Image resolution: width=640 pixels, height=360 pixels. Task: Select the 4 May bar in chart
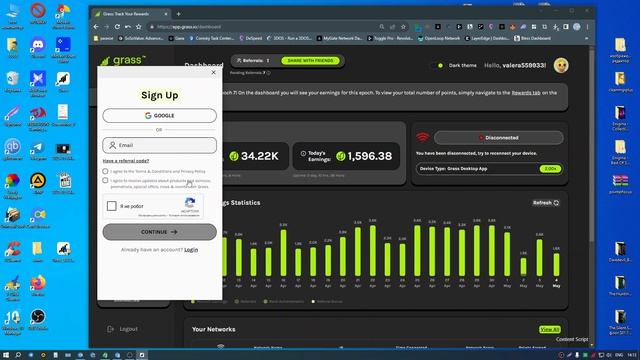(x=556, y=264)
